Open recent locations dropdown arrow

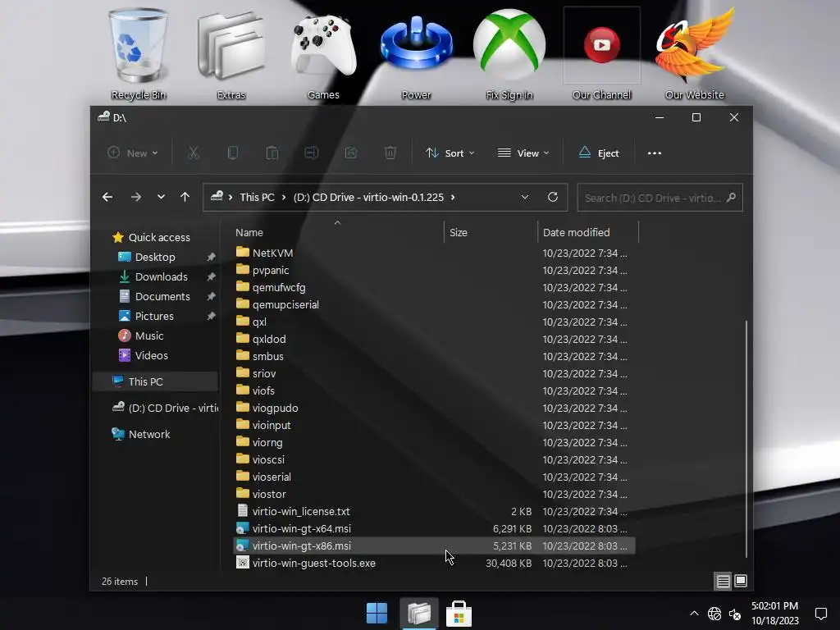161,197
